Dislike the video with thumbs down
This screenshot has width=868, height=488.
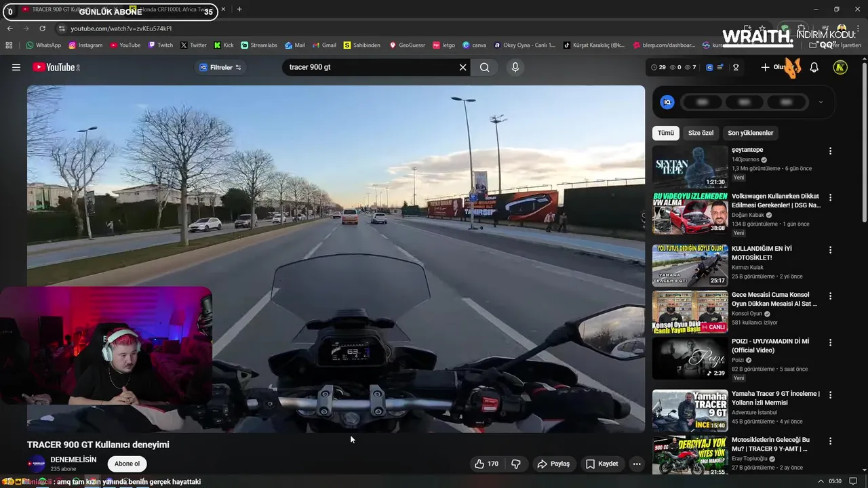(516, 464)
